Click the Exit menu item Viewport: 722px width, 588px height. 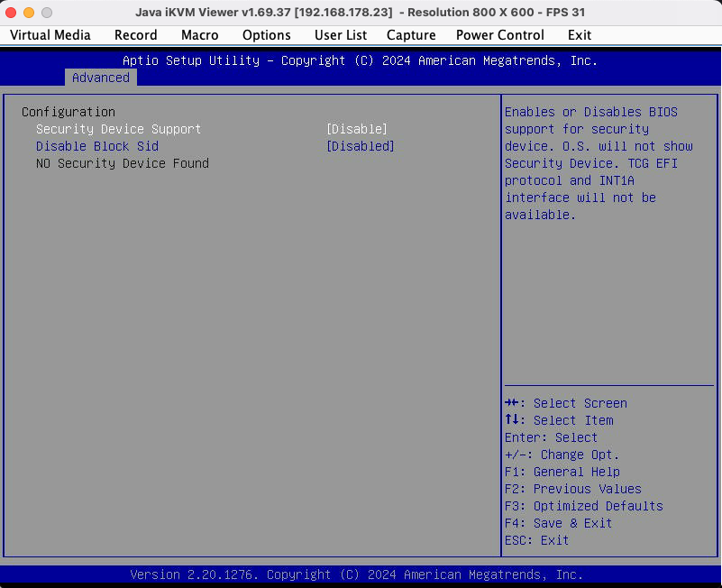tap(580, 35)
